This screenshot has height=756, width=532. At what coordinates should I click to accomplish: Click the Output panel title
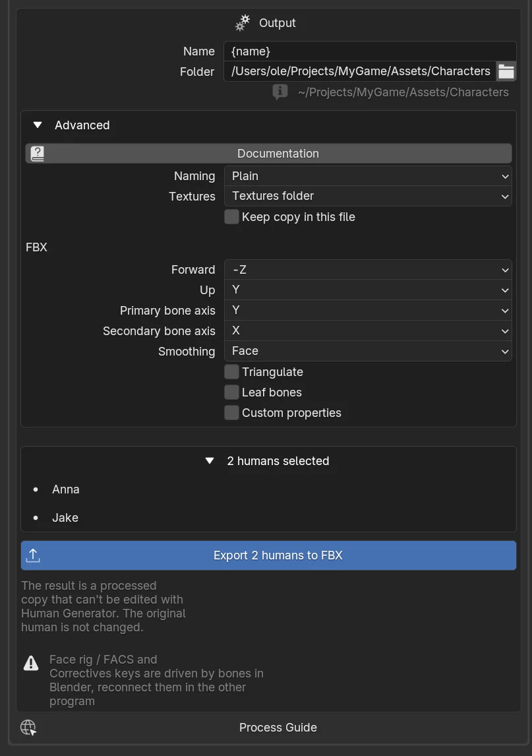click(277, 22)
